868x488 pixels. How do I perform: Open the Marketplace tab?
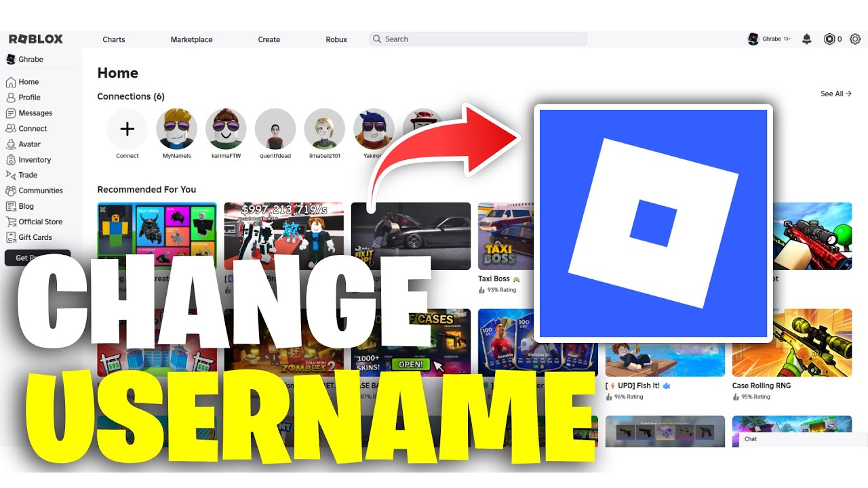coord(191,39)
